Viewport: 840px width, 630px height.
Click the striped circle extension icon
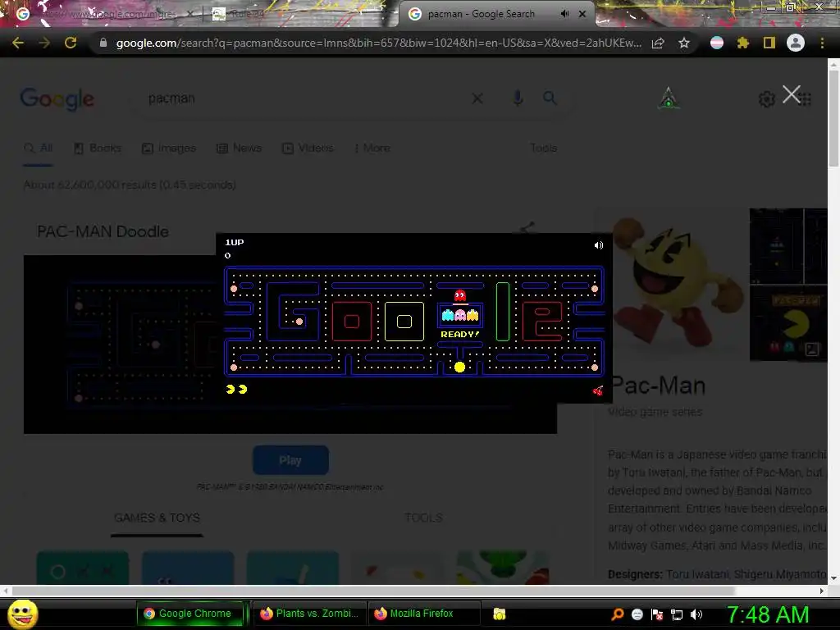point(716,43)
